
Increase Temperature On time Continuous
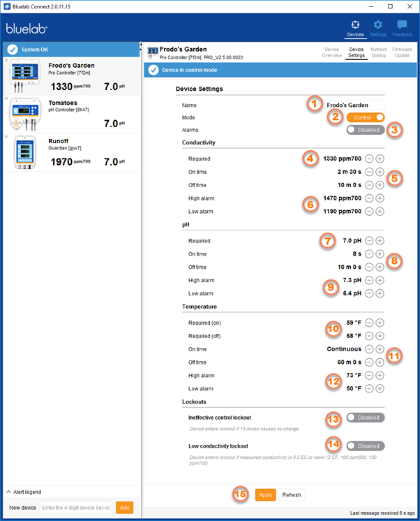(x=380, y=349)
